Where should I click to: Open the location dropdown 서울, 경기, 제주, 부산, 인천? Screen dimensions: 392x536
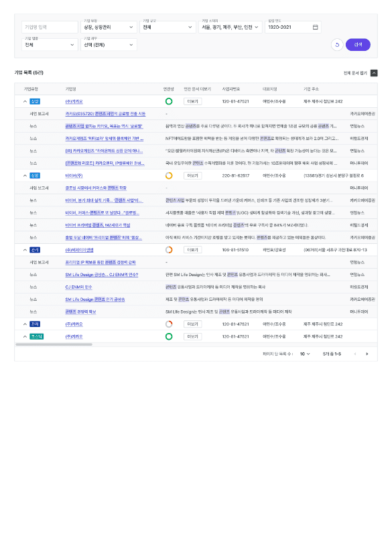(x=231, y=27)
